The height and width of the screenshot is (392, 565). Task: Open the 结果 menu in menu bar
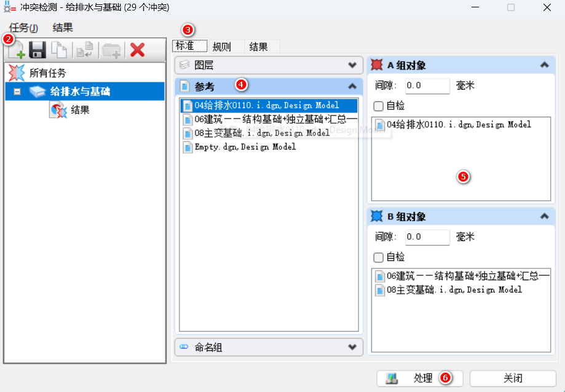point(63,28)
